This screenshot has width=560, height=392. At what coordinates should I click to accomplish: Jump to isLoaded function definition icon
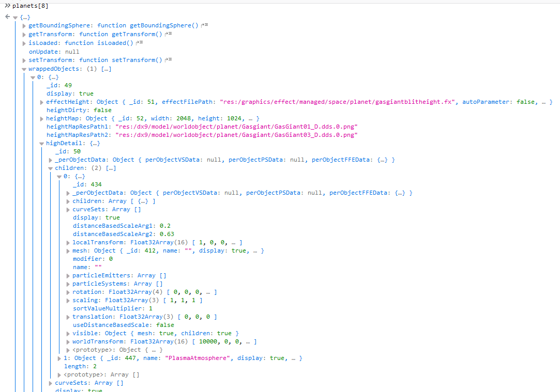(139, 42)
